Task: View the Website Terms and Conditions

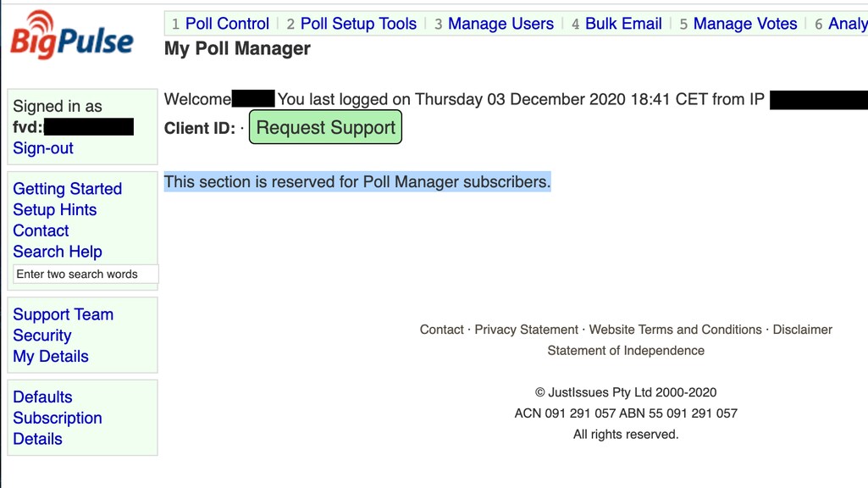Action: (x=675, y=330)
